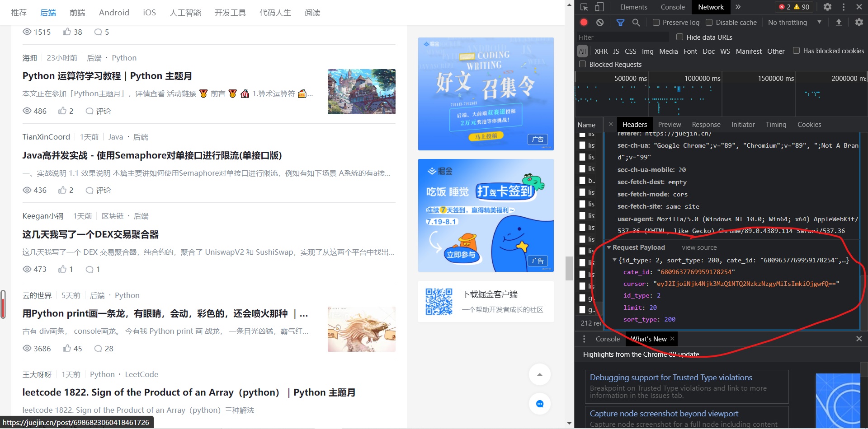Enable the Disable cache checkbox
The width and height of the screenshot is (868, 429).
tap(709, 22)
